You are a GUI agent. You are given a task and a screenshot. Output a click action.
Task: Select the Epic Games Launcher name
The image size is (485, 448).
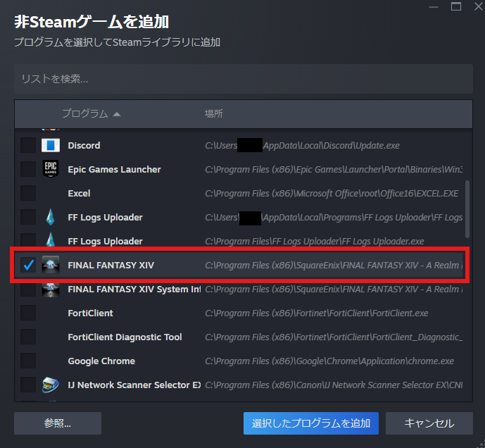tap(114, 169)
